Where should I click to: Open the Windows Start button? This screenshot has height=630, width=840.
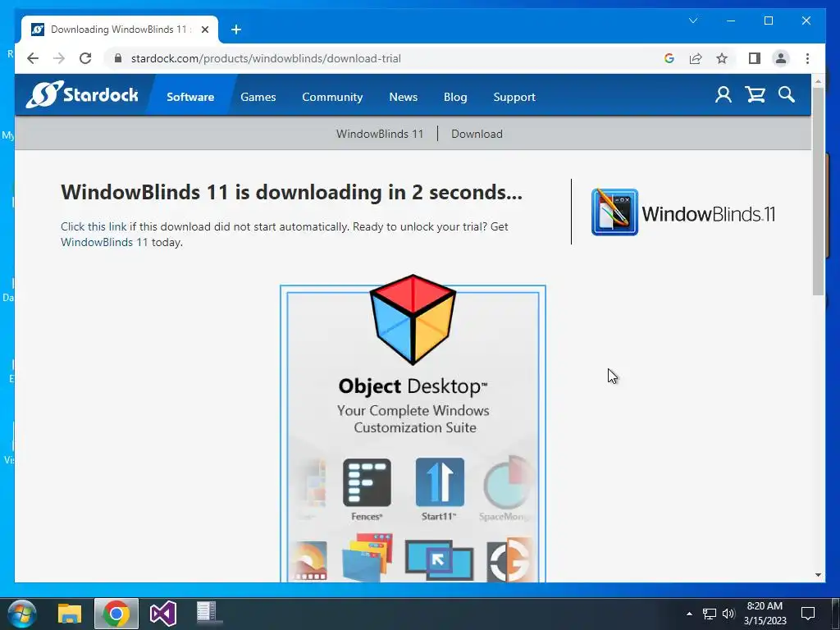point(22,614)
